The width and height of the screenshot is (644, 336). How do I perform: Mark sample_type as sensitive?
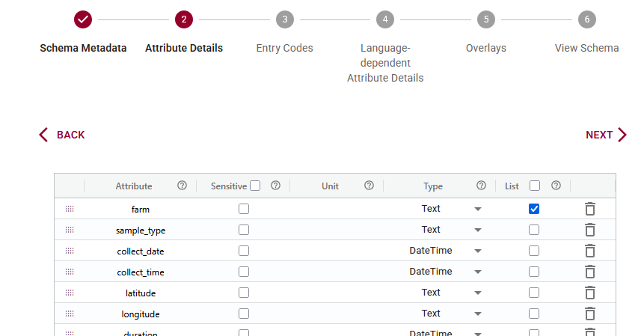coord(244,230)
